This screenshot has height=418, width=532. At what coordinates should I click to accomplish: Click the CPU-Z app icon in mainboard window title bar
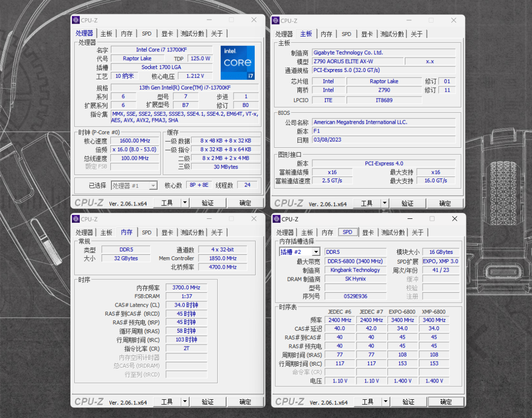click(275, 20)
